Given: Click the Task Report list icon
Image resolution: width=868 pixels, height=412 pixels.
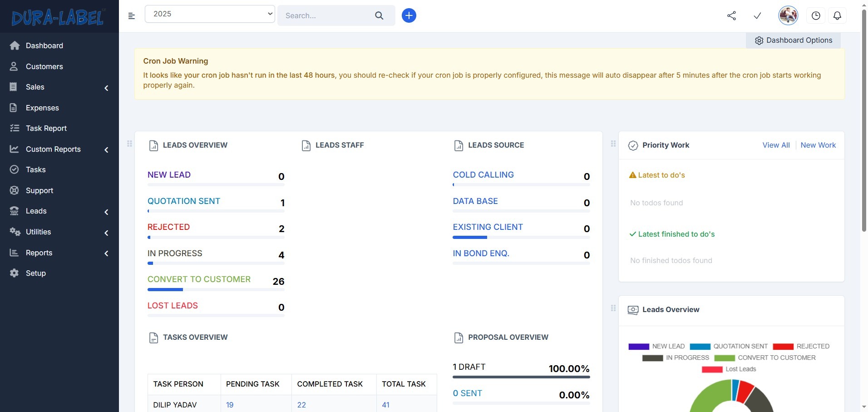Looking at the screenshot, I should click(x=15, y=128).
